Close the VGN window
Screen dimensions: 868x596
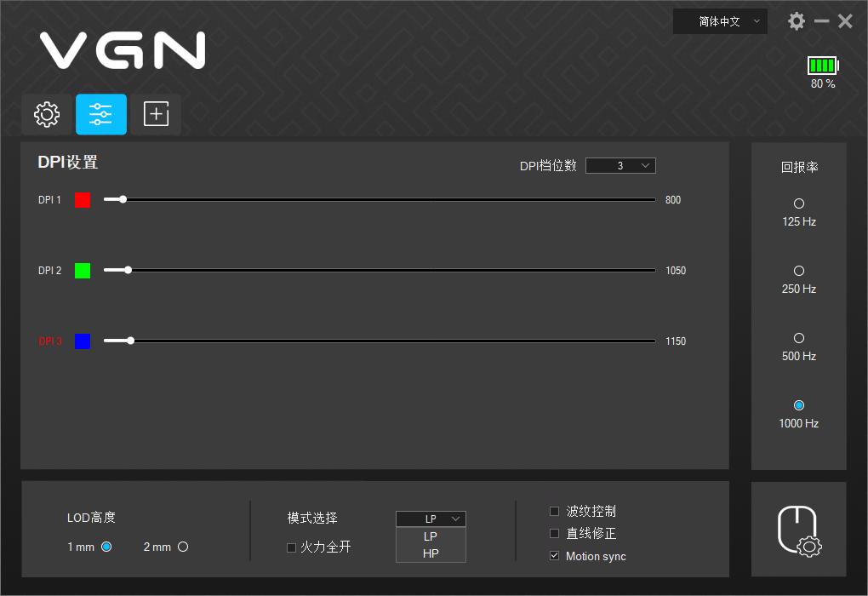(845, 21)
